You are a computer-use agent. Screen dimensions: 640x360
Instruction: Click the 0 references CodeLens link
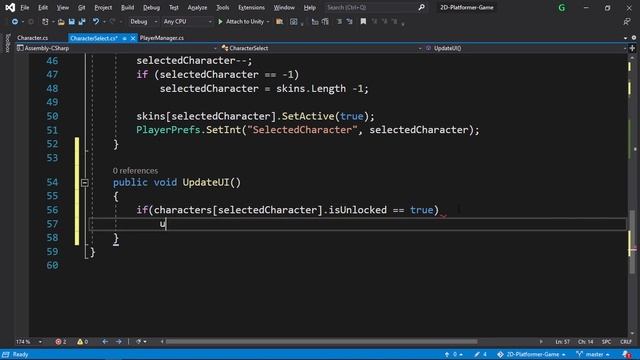point(135,171)
